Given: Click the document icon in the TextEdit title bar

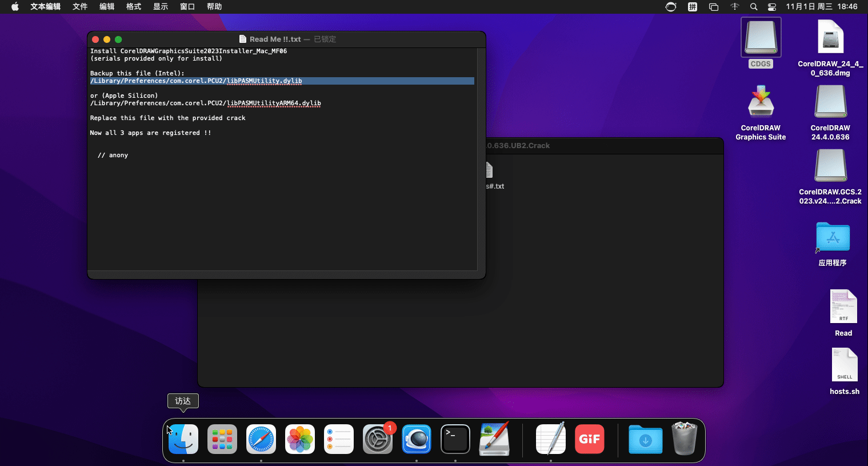Looking at the screenshot, I should click(243, 39).
